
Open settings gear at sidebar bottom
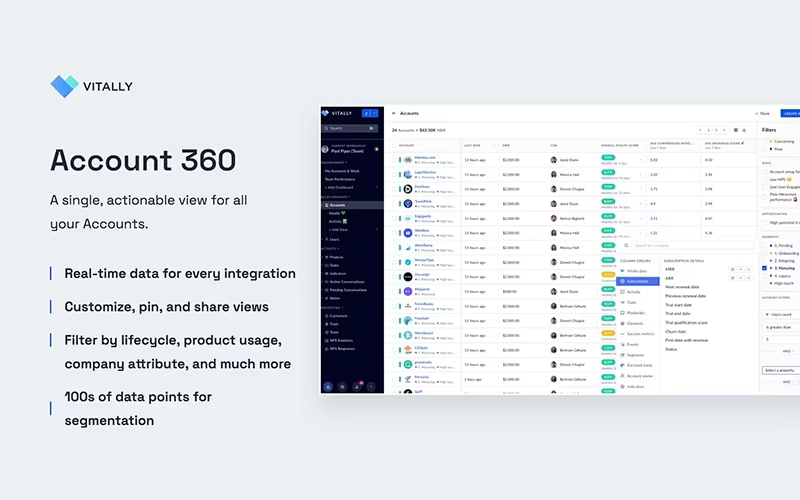pyautogui.click(x=342, y=387)
